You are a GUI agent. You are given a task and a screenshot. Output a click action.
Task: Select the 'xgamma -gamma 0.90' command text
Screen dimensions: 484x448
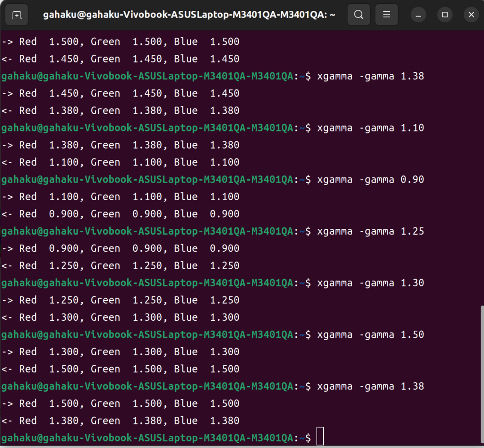click(371, 179)
